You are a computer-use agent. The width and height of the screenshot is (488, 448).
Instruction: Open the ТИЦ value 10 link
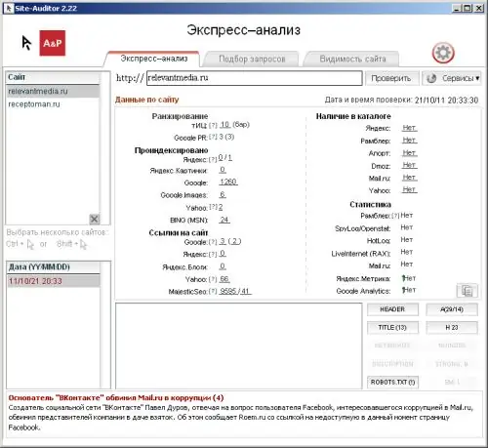click(224, 125)
